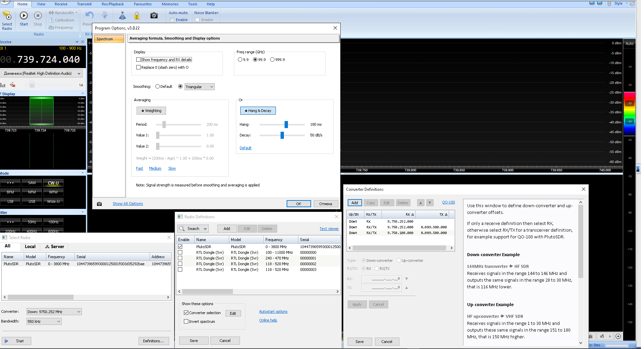Viewport: 644px width, 349px height.
Task: Click the Definitions... button
Action: coord(153,341)
